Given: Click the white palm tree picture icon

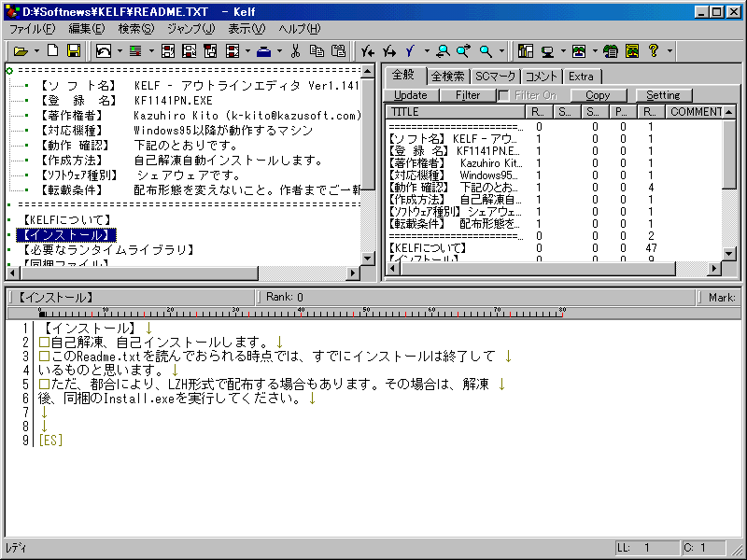Looking at the screenshot, I should point(579,51).
